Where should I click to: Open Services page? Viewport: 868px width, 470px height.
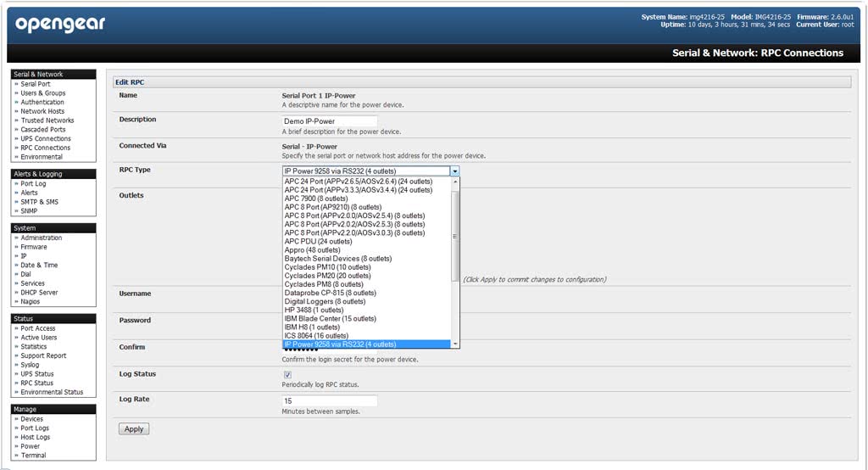33,283
